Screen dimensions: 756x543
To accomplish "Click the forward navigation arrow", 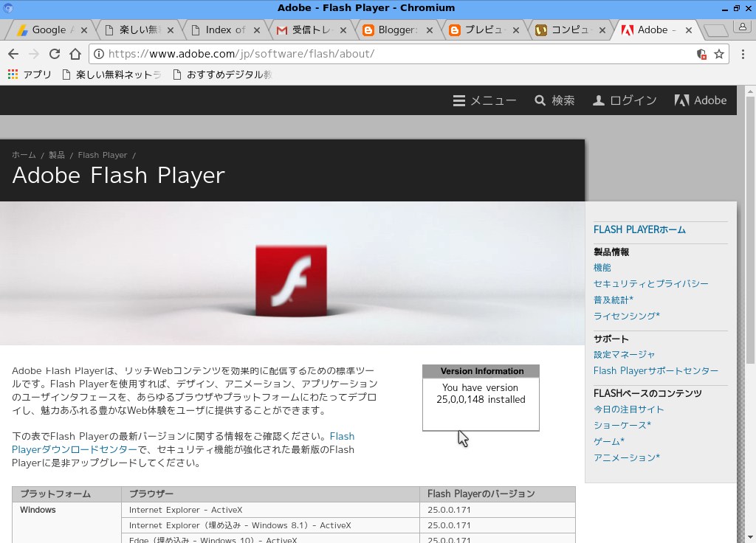I will tap(34, 54).
